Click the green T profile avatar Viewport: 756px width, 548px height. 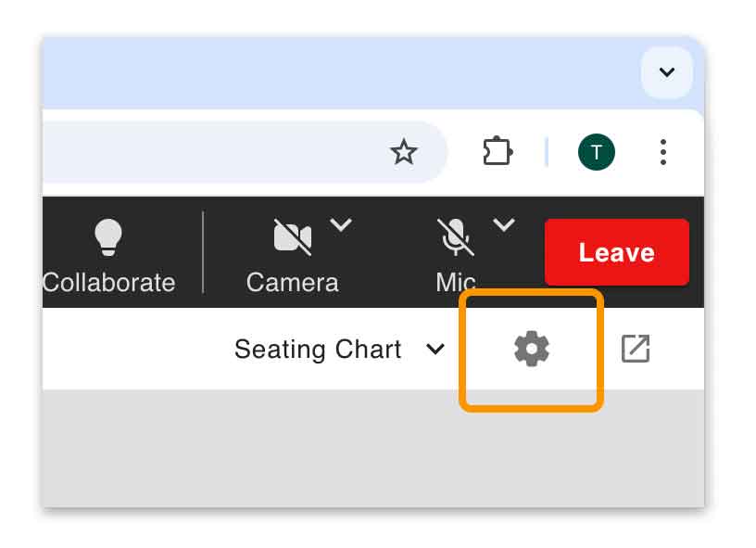click(596, 152)
